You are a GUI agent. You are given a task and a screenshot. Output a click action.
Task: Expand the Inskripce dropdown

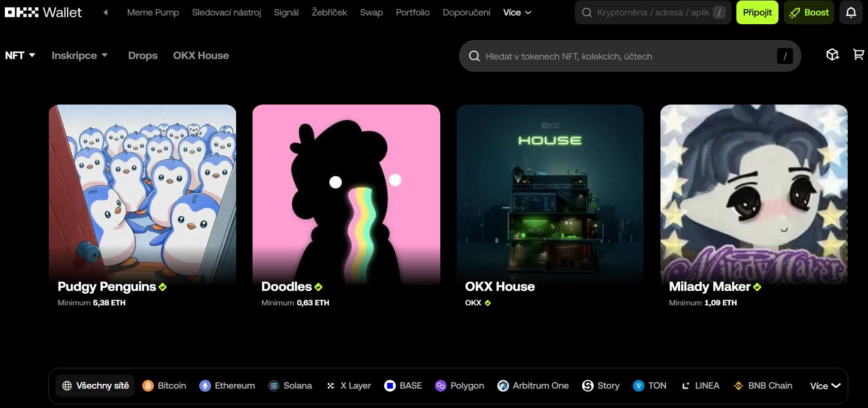coord(79,56)
